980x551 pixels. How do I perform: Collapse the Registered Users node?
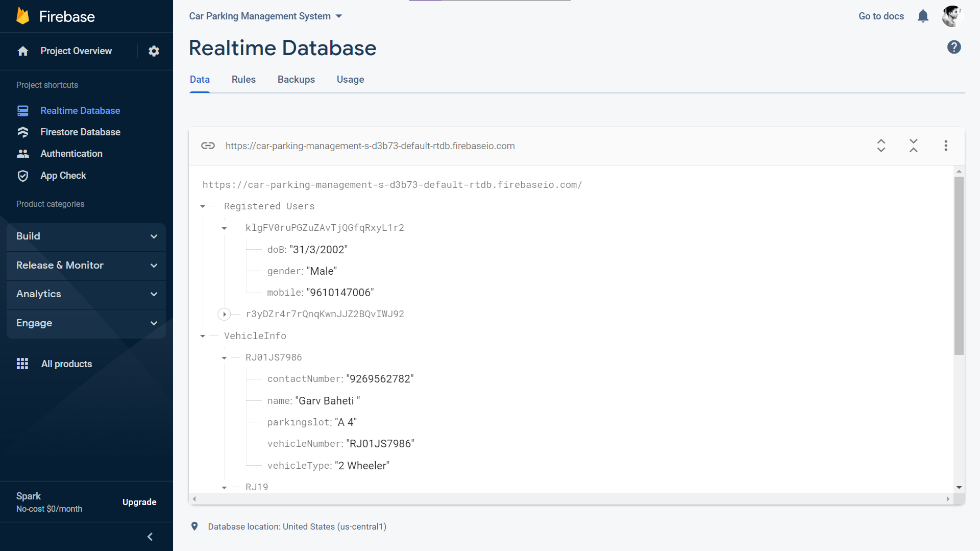[x=203, y=207]
